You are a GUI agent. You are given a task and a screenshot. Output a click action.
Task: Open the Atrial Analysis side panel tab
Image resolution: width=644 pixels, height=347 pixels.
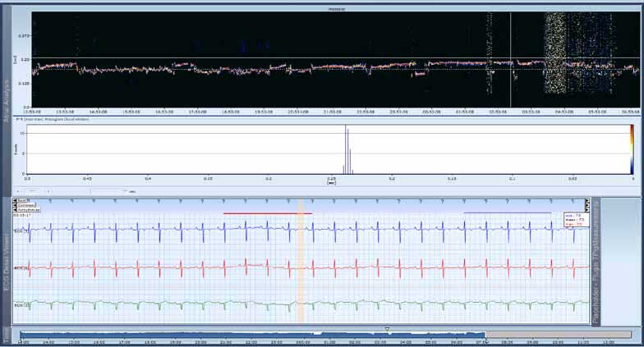[x=7, y=100]
